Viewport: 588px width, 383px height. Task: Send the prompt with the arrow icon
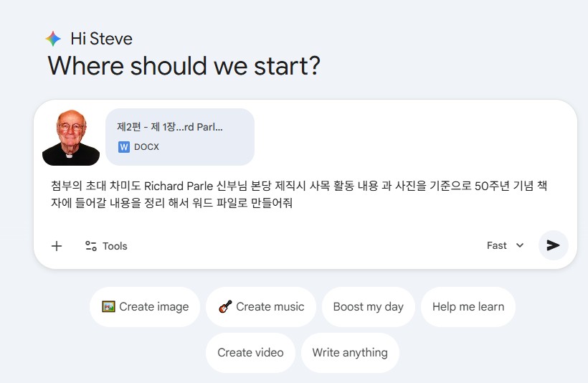coord(553,245)
